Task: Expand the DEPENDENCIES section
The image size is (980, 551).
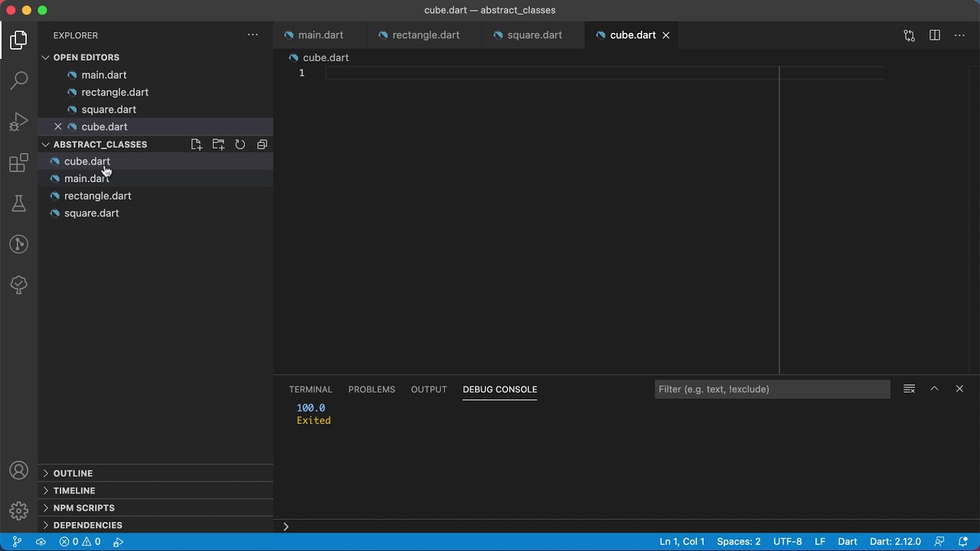Action: 155,525
